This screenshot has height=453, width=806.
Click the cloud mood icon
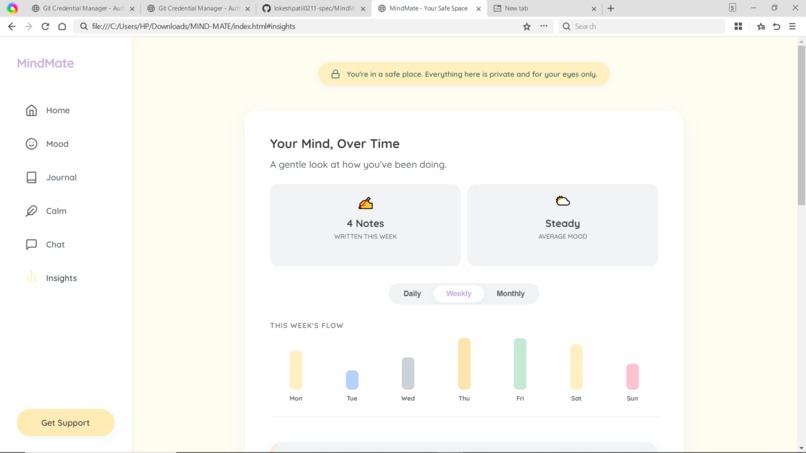pos(563,201)
